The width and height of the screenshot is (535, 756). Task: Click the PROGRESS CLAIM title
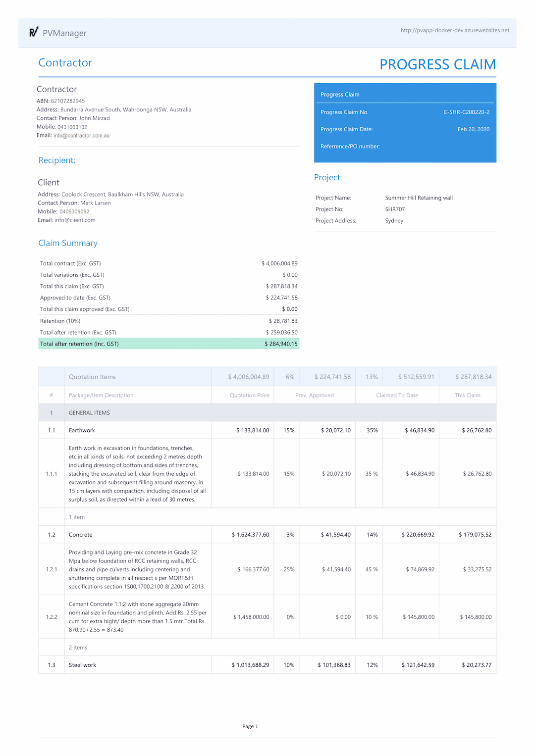point(438,64)
